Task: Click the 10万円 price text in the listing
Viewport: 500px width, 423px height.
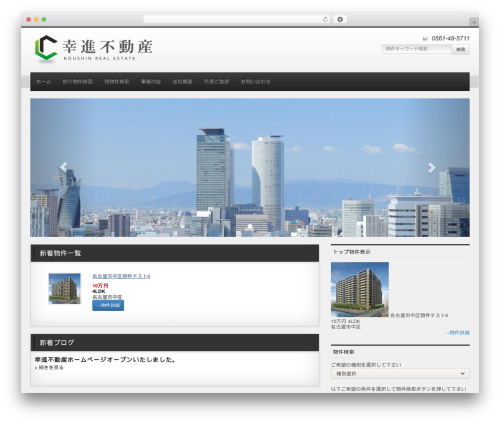Action: click(x=100, y=286)
